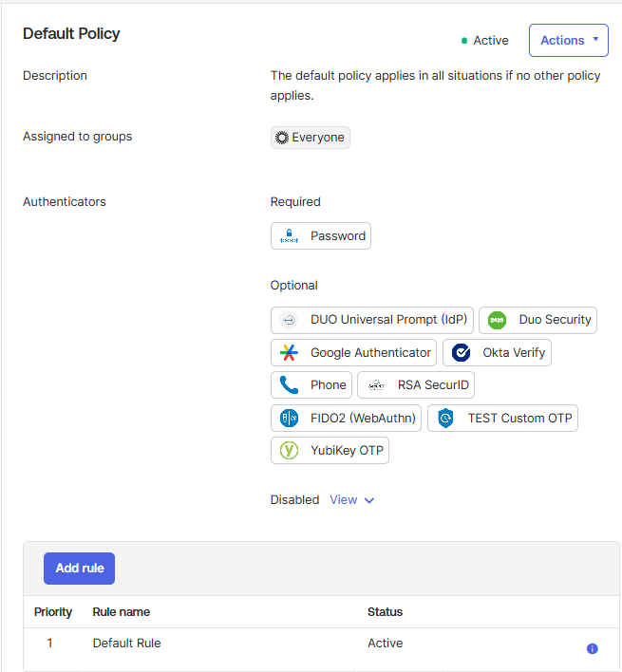The width and height of the screenshot is (622, 672).
Task: Click the green Duo Security icon
Action: point(497,320)
